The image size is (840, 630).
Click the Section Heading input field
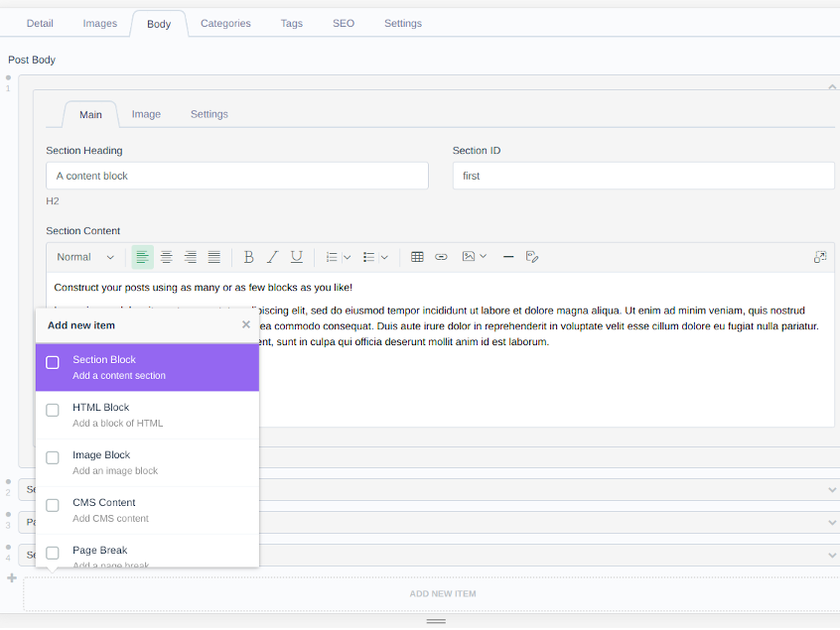[x=236, y=176]
